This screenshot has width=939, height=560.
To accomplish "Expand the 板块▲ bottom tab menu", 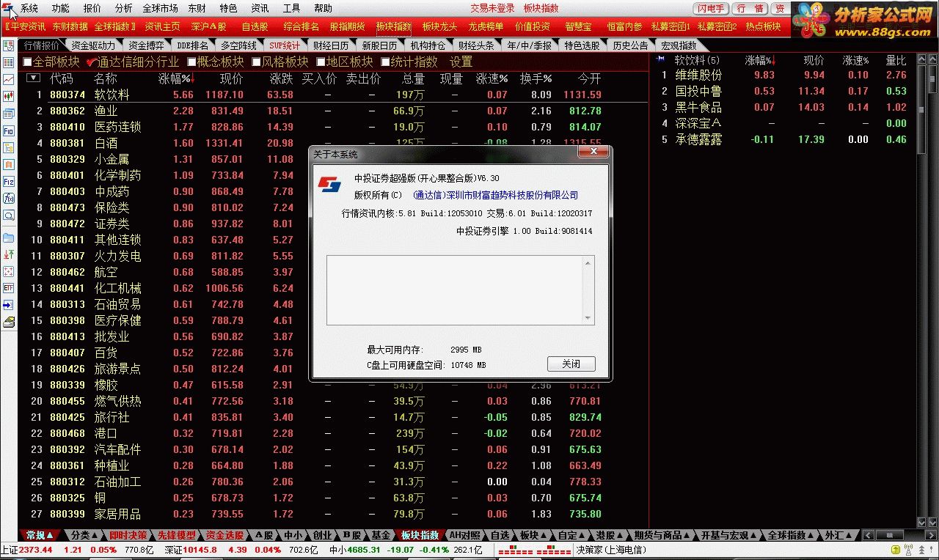I will [x=533, y=535].
